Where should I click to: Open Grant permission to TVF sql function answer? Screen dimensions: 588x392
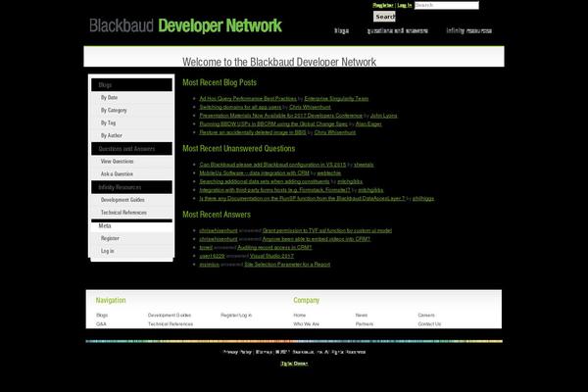(x=327, y=230)
